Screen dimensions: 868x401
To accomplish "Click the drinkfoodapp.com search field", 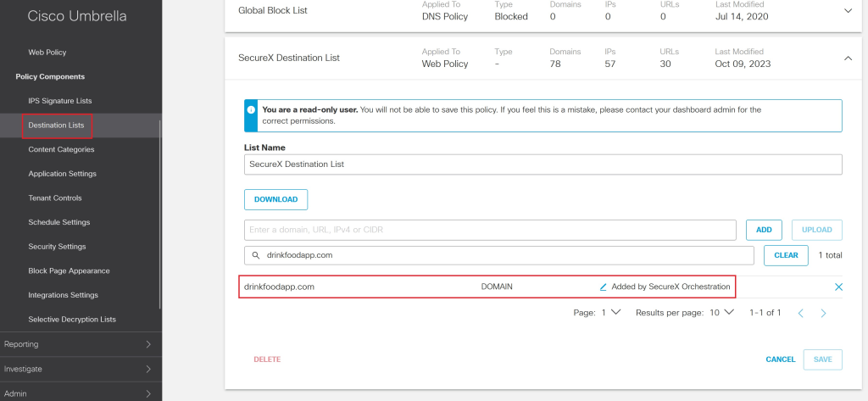I will click(x=498, y=255).
